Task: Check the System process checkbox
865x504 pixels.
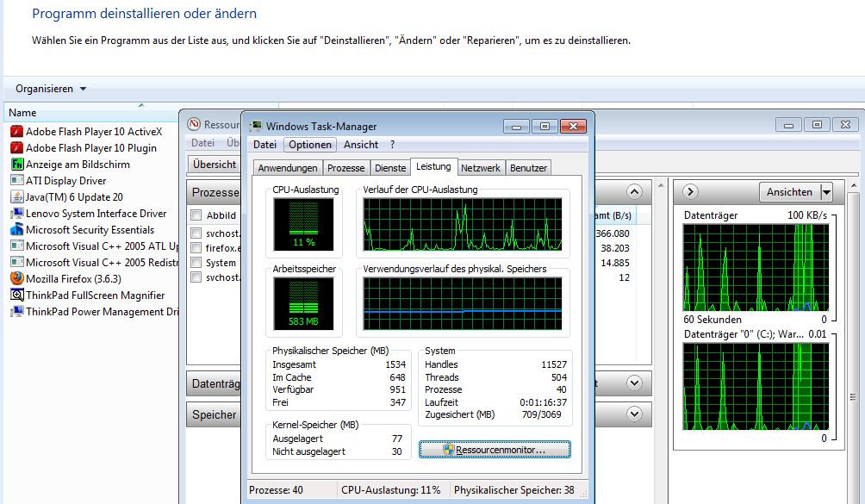Action: coord(196,263)
